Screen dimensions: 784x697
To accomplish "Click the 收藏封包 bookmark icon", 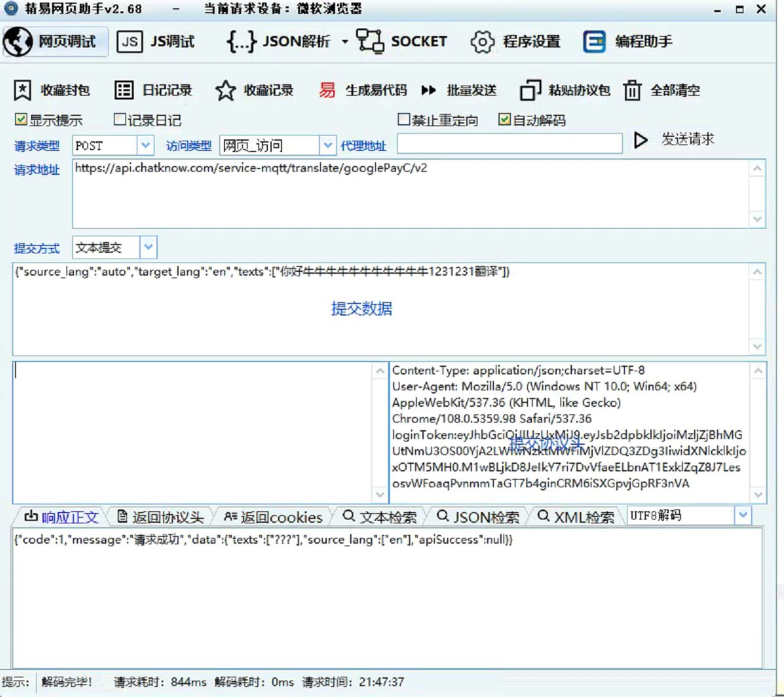I will 22,91.
